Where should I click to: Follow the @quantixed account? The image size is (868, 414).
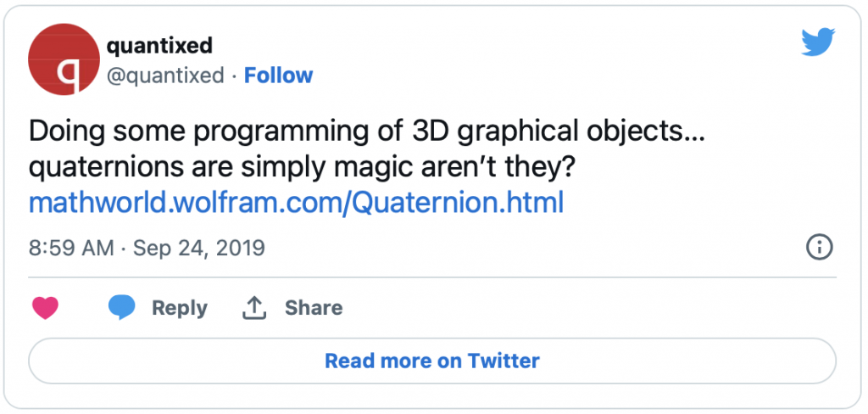pos(278,76)
